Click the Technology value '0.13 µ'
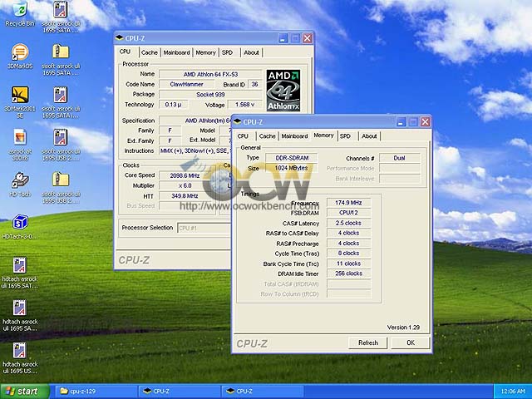The width and height of the screenshot is (532, 399). pyautogui.click(x=173, y=105)
